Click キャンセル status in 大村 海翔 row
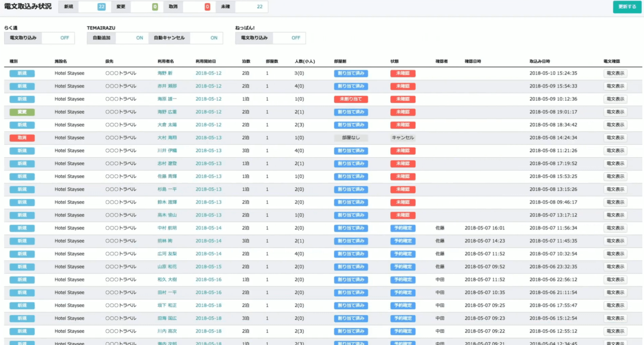 (403, 138)
